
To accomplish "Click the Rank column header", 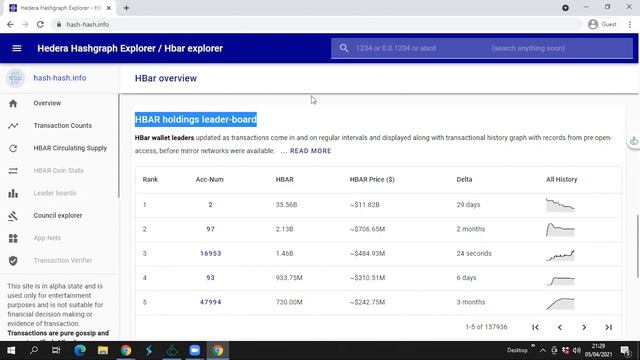I will (x=150, y=180).
